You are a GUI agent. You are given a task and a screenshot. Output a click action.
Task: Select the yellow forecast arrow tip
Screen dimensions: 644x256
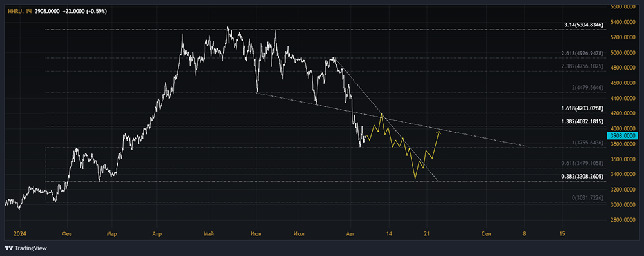[x=440, y=132]
